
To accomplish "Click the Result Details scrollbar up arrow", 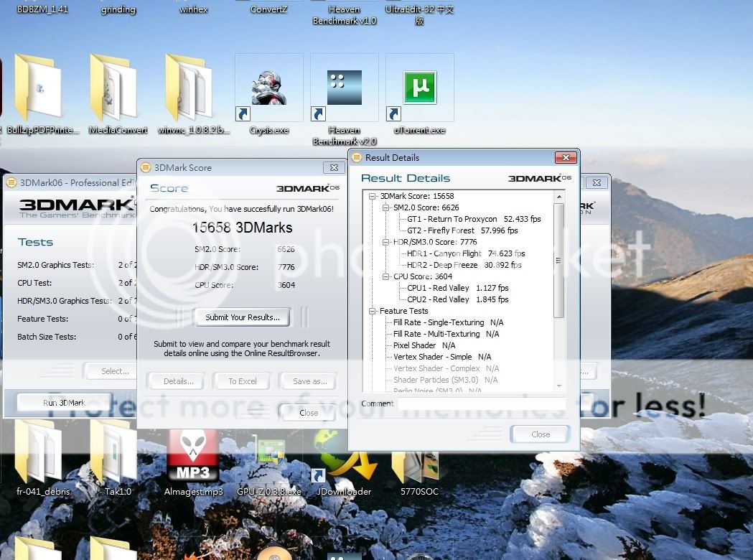I will (x=559, y=197).
